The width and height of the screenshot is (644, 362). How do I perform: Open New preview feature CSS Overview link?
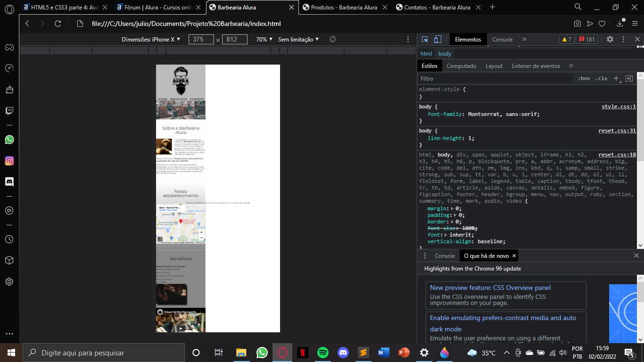490,288
